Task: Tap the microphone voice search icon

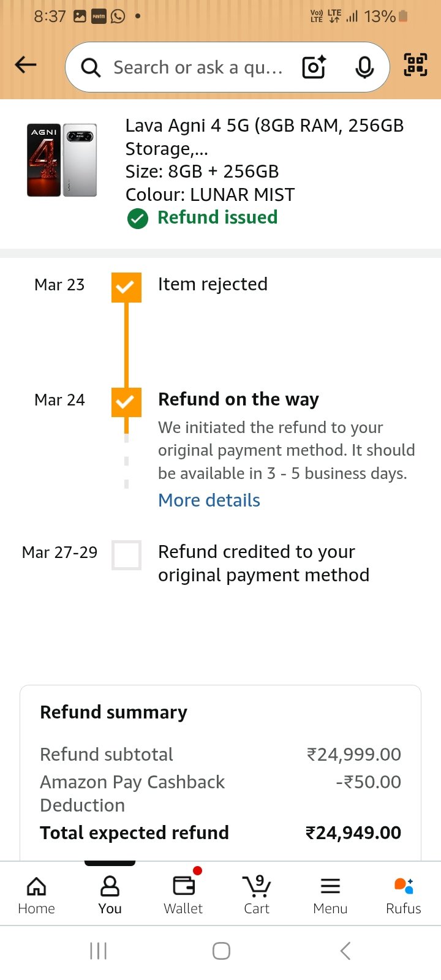Action: click(x=364, y=67)
